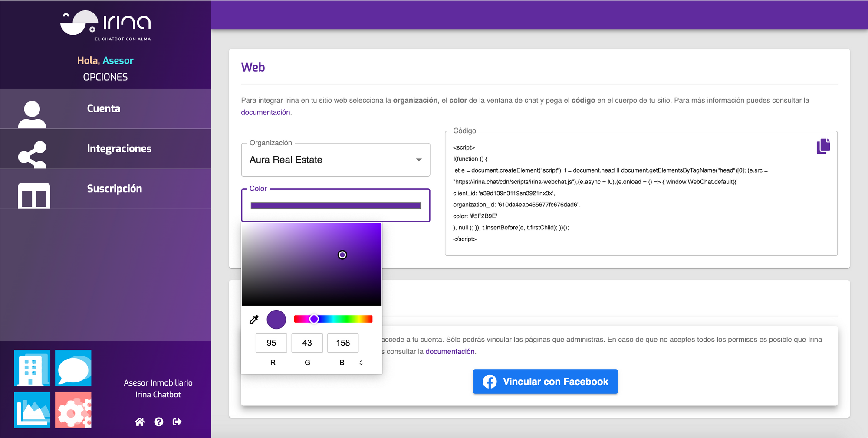Click the Hola, Asesor greeting text

pyautogui.click(x=105, y=61)
